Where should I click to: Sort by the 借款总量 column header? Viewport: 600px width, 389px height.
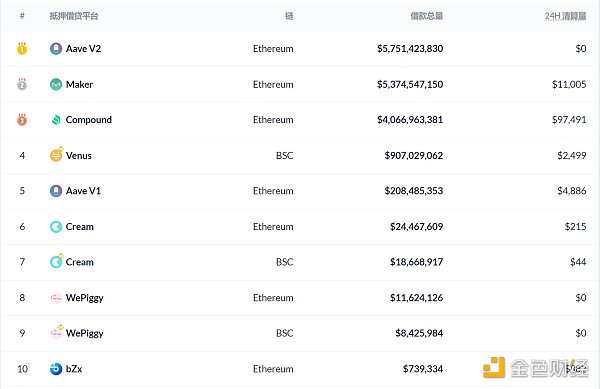[x=427, y=16]
